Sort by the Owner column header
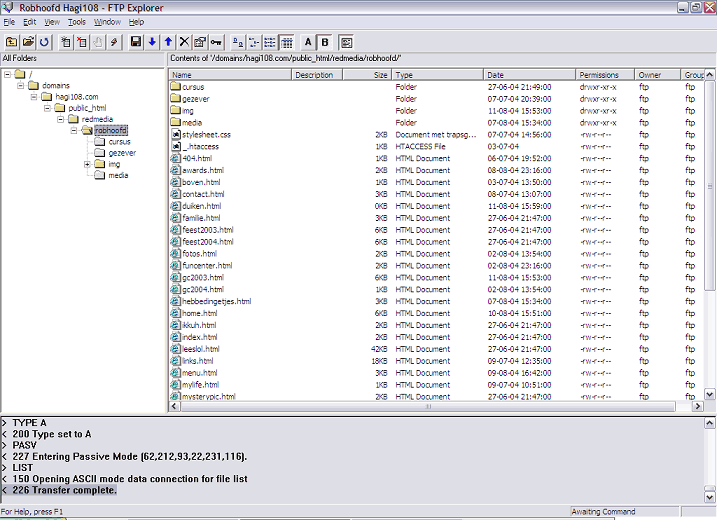Image resolution: width=717 pixels, height=520 pixels. pos(658,75)
